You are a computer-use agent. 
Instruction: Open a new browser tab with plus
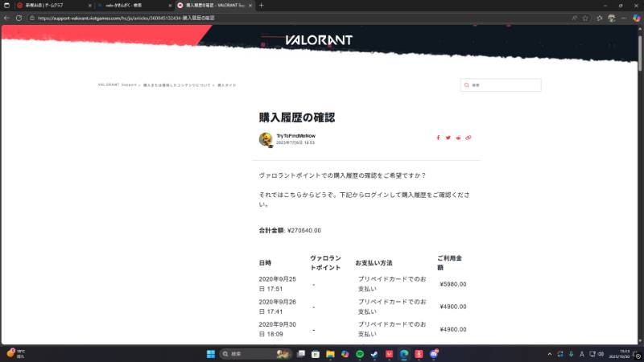[x=261, y=6]
